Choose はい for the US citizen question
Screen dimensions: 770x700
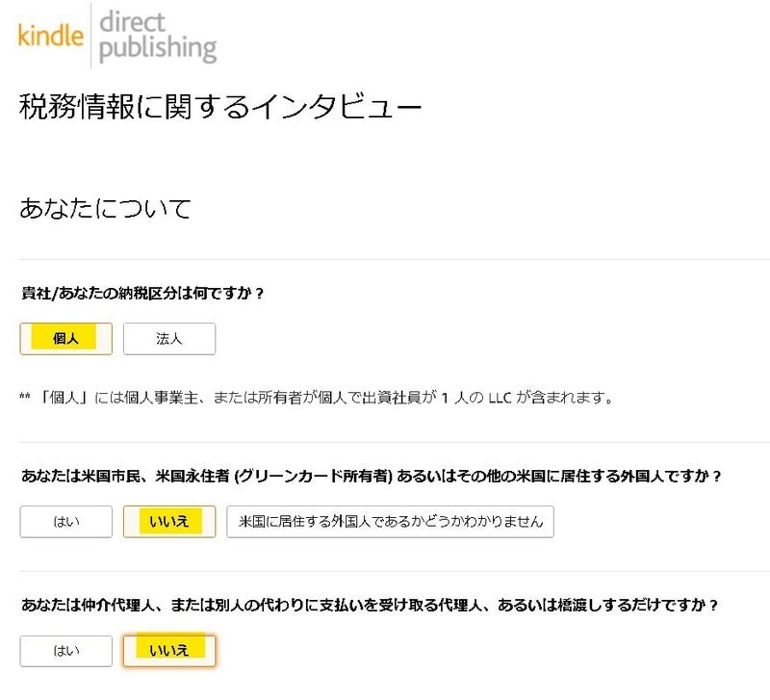point(65,522)
